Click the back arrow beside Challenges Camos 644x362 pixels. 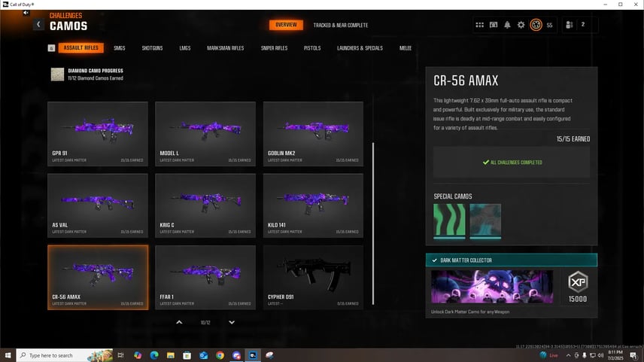pyautogui.click(x=38, y=25)
